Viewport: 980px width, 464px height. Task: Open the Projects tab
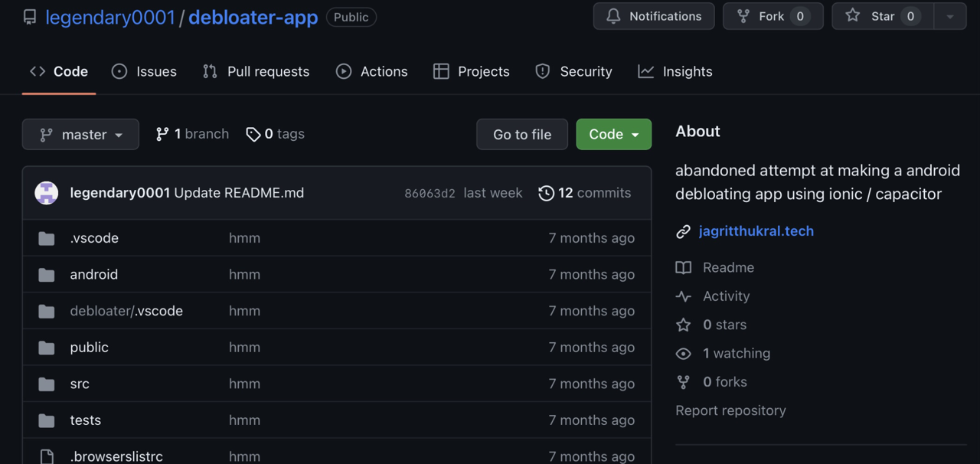[x=471, y=71]
